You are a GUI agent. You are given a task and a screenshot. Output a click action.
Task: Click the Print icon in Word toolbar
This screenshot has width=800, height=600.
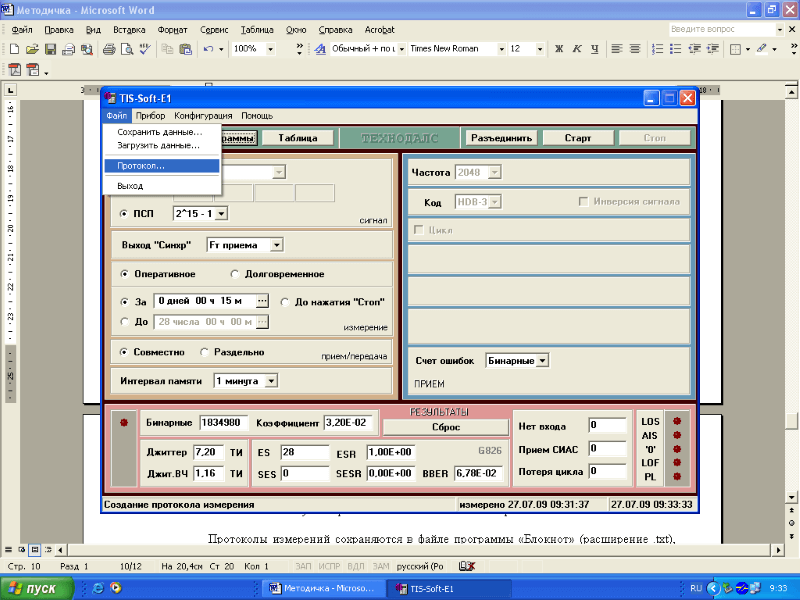(109, 49)
